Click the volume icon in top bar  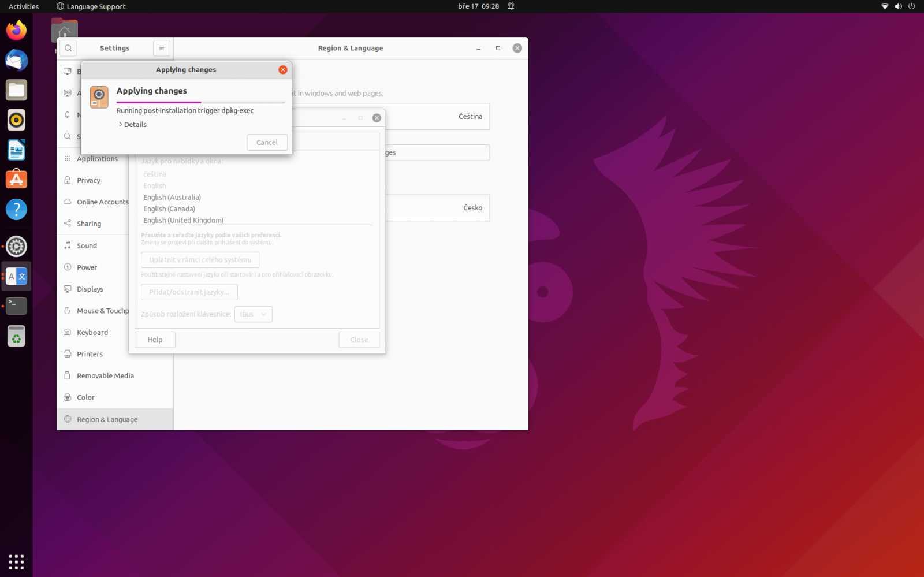click(x=899, y=6)
